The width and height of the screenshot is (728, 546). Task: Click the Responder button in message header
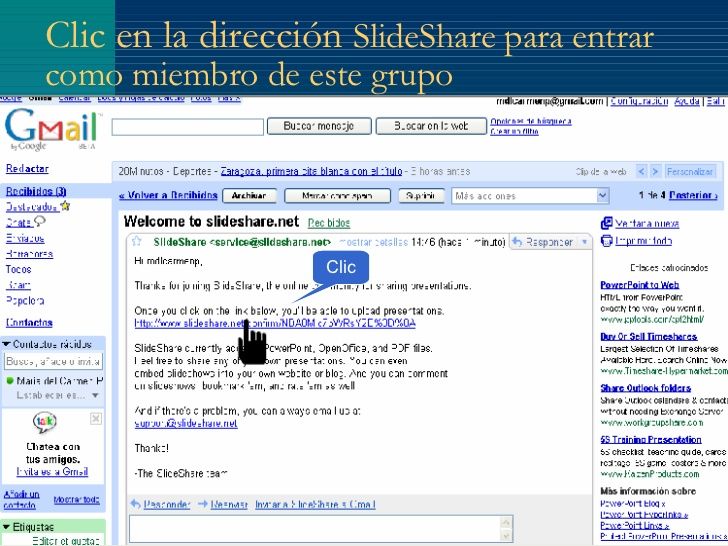[544, 242]
